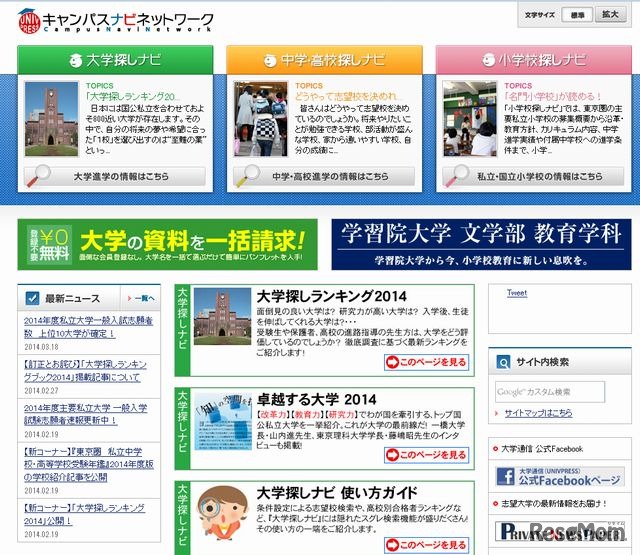Click magnifier icon on 大学進学 button
Viewport: 640px width, 555px height.
tap(38, 176)
